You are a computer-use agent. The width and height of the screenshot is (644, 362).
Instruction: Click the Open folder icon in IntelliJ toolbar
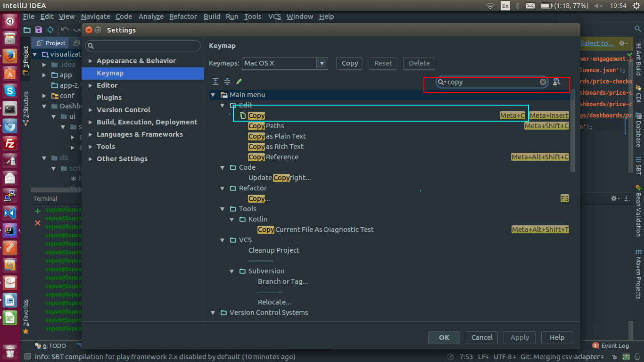27,30
